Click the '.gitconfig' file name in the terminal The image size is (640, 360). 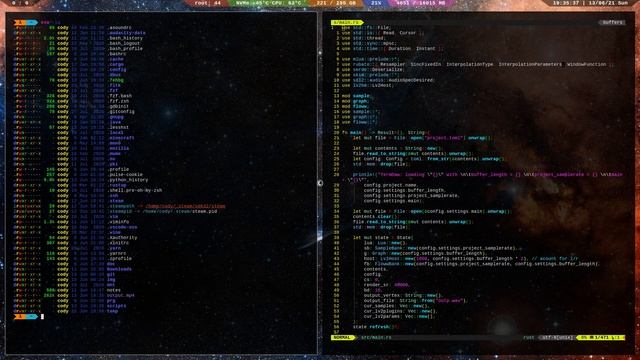point(121,111)
